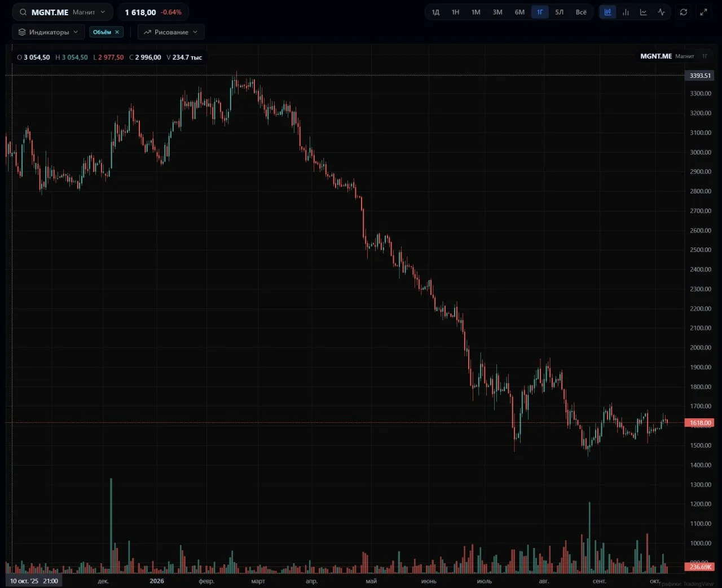Screen dimensions: 722x588
Task: Click the 3393.51 high price label
Action: 700,76
